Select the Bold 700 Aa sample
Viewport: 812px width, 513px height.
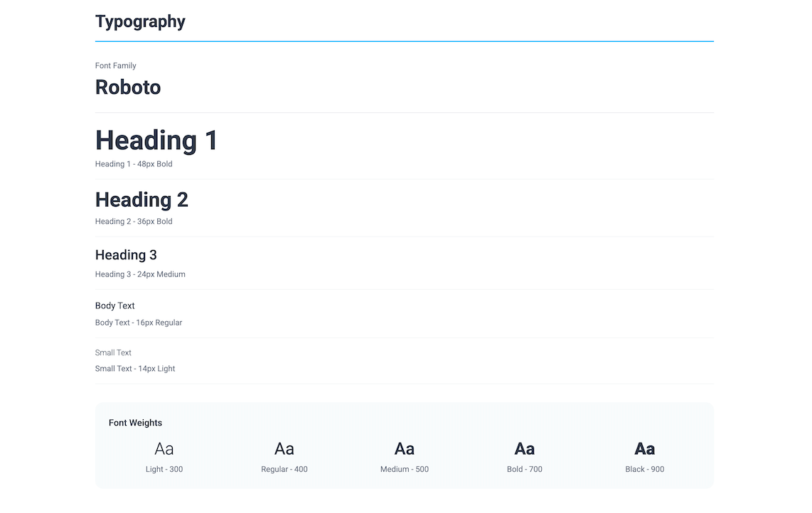click(525, 449)
